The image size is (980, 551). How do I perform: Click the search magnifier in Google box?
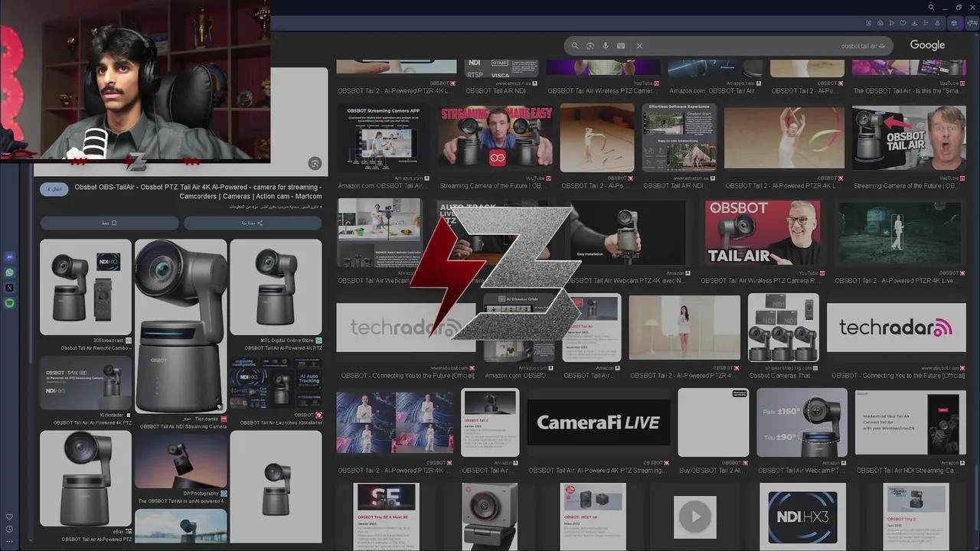(575, 46)
